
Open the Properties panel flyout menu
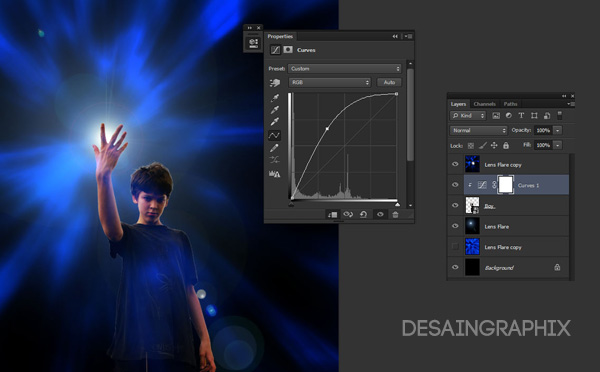409,36
